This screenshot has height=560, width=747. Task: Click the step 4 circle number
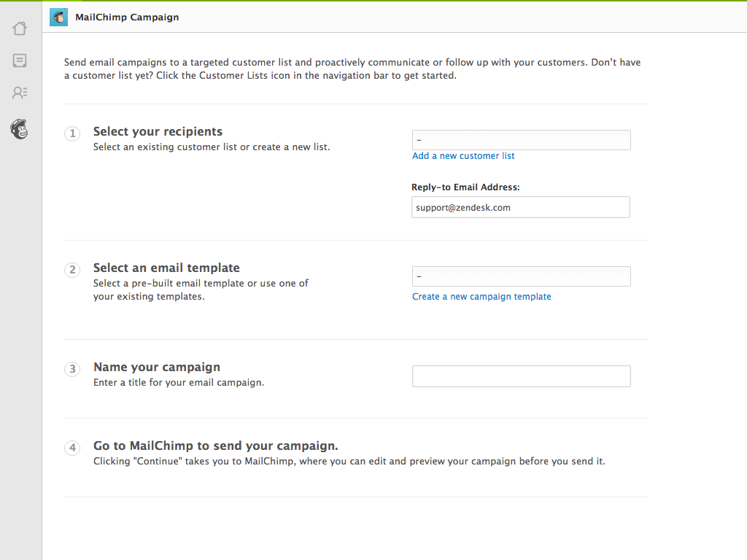tap(72, 448)
